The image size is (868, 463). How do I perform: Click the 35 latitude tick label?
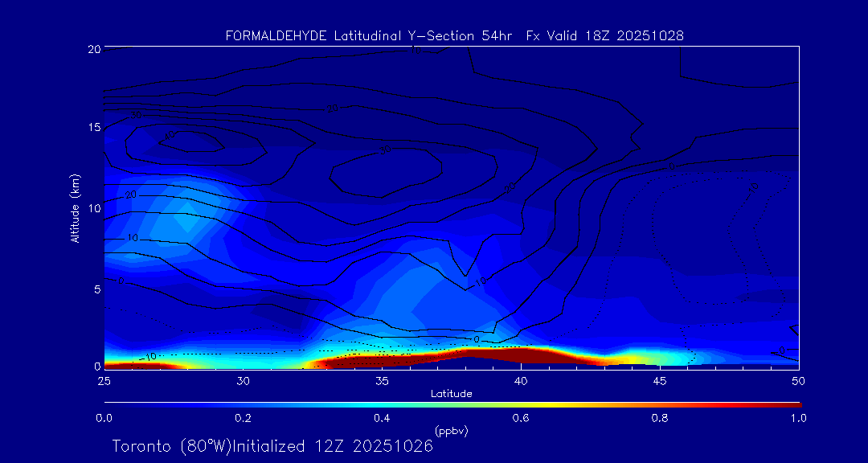click(382, 380)
